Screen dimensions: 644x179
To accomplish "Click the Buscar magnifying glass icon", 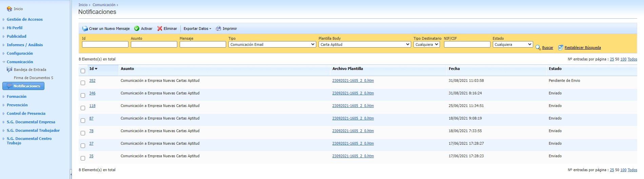I will pyautogui.click(x=538, y=48).
